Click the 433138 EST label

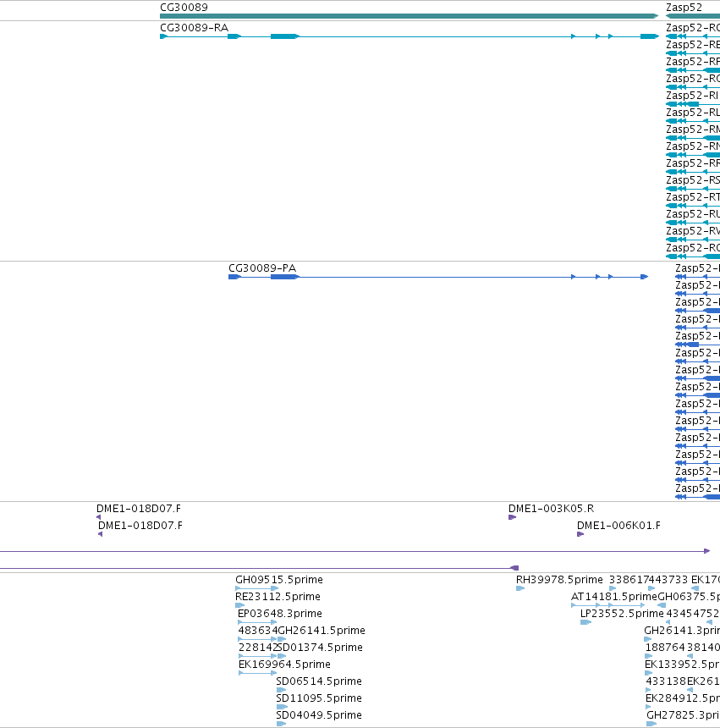pos(666,681)
